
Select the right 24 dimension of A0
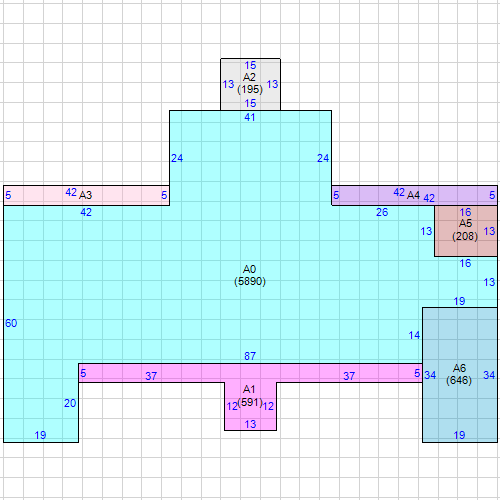323,158
